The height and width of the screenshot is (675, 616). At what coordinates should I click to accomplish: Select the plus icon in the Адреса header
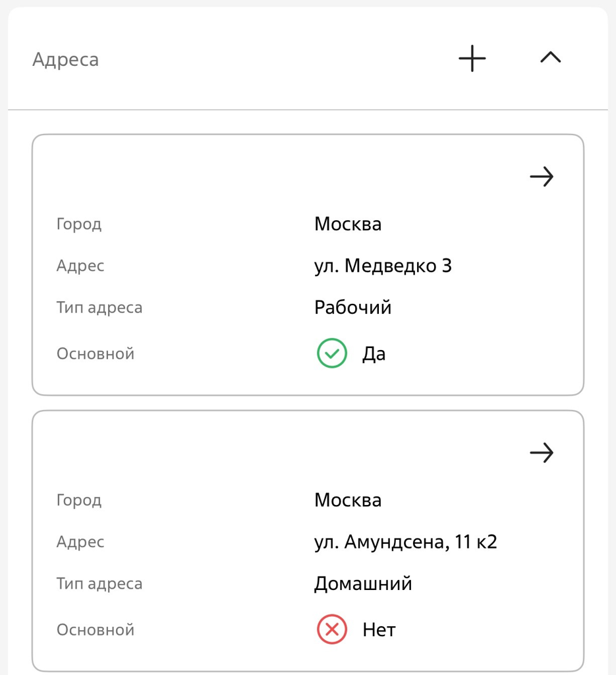(472, 58)
